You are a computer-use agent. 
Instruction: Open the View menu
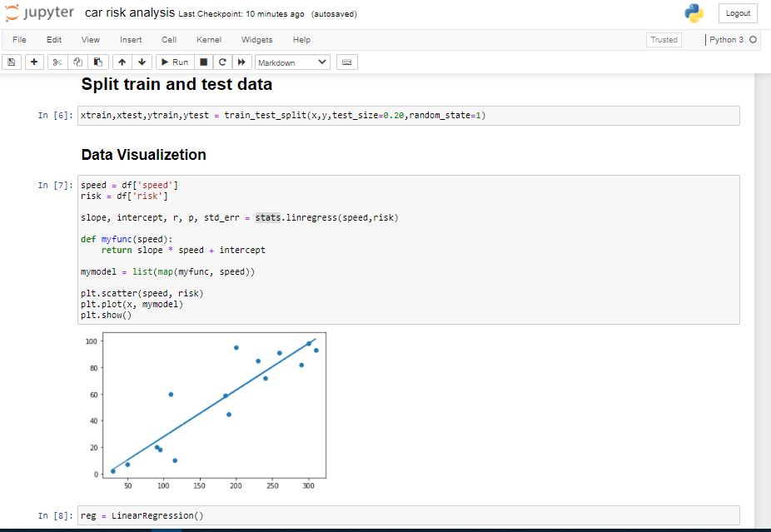91,40
